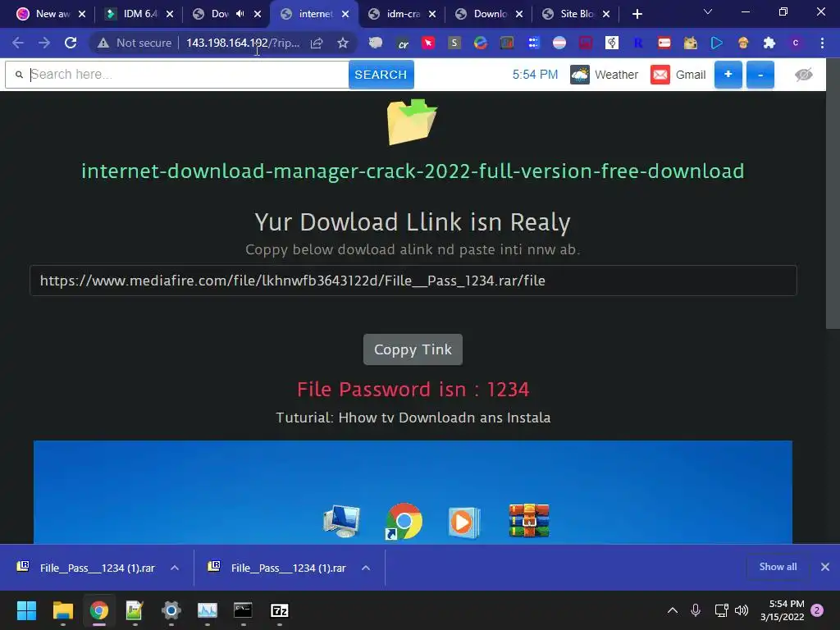Switch to the 'New aw' tab
The image size is (840, 630).
point(52,14)
